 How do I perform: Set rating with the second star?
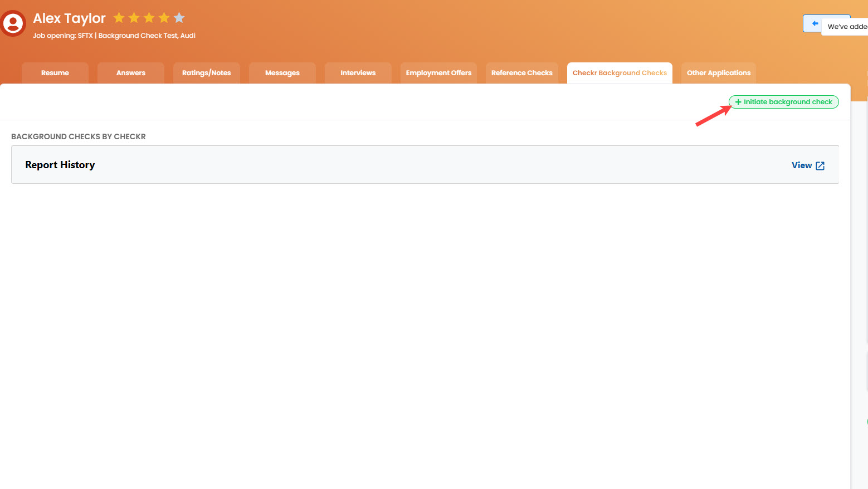pos(134,18)
